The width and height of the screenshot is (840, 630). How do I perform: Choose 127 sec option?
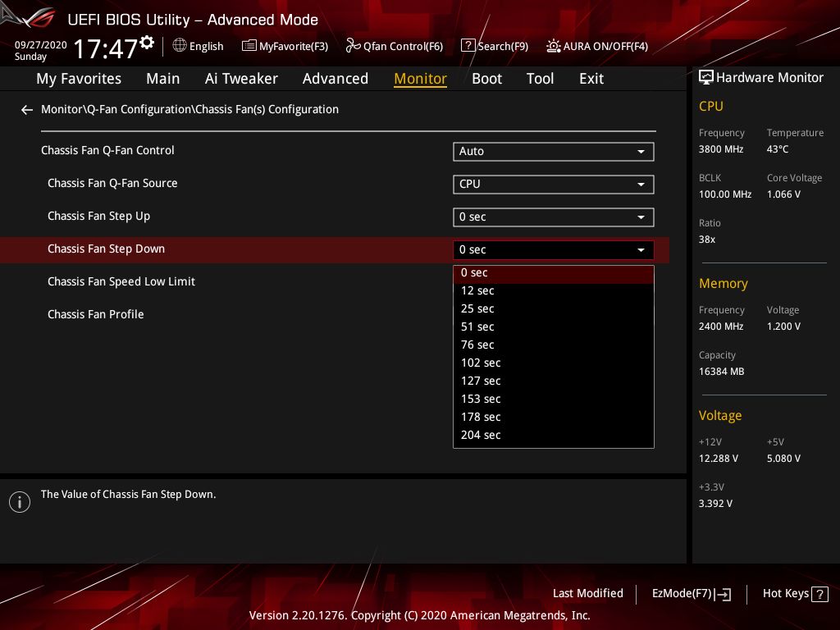click(554, 381)
